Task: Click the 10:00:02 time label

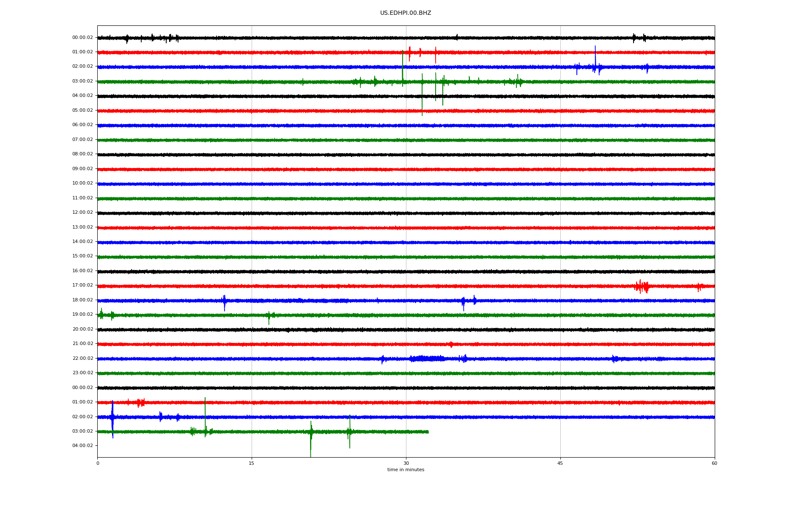Action: [x=82, y=183]
